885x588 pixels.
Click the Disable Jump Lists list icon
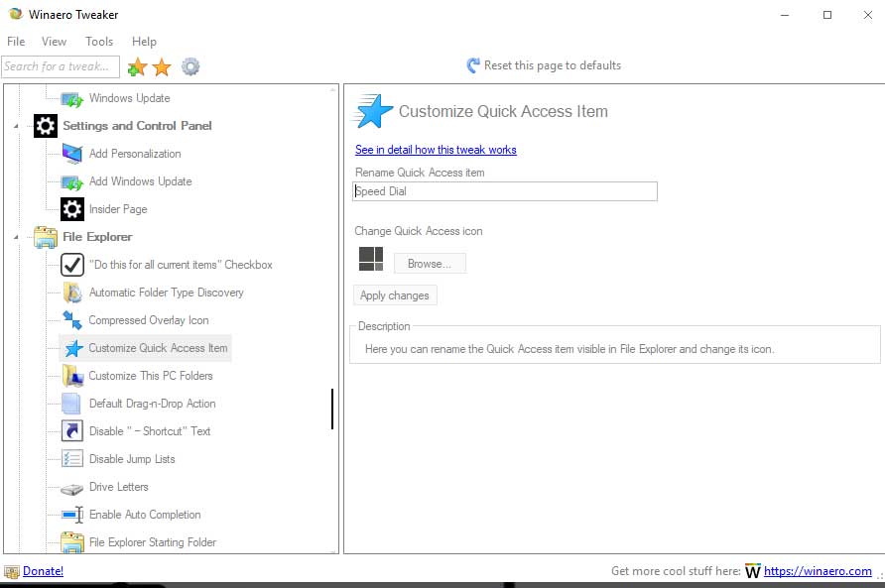pyautogui.click(x=72, y=459)
